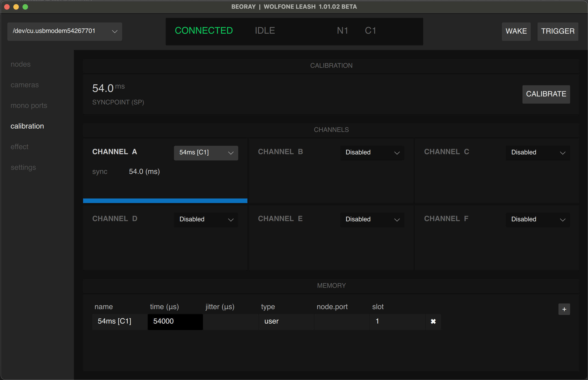Open the serial port selector dropdown
588x380 pixels.
coord(65,31)
